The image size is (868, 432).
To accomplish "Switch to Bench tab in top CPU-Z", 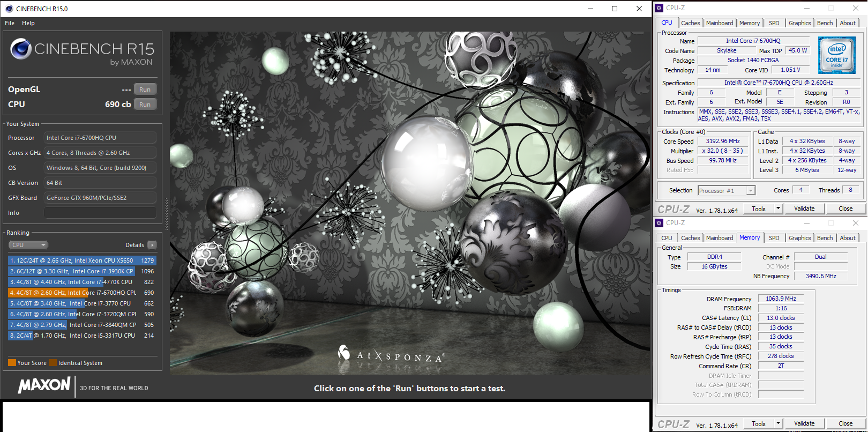I will click(825, 23).
